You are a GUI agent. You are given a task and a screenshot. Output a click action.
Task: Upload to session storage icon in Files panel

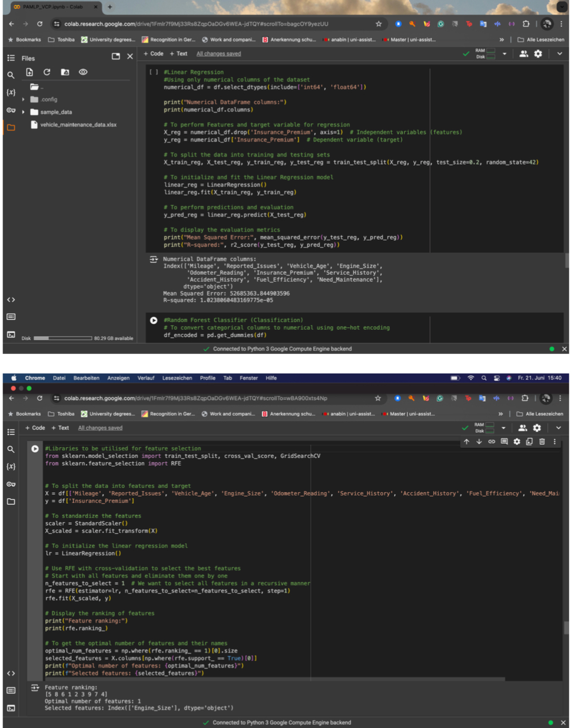(29, 72)
